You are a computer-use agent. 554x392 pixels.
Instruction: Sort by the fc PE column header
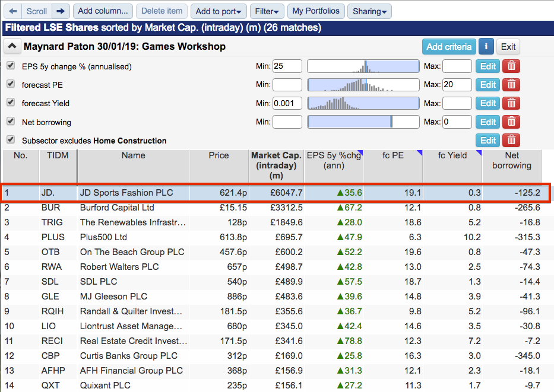[393, 166]
